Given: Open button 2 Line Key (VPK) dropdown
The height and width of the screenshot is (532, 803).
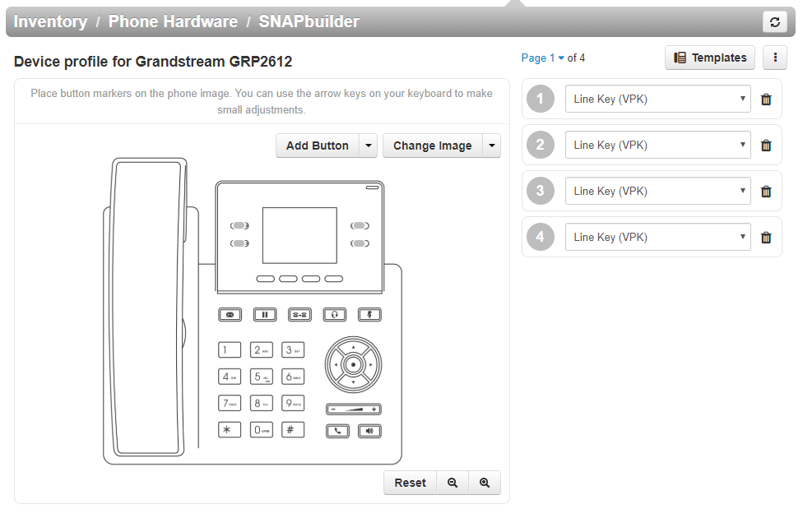Looking at the screenshot, I should pos(658,145).
